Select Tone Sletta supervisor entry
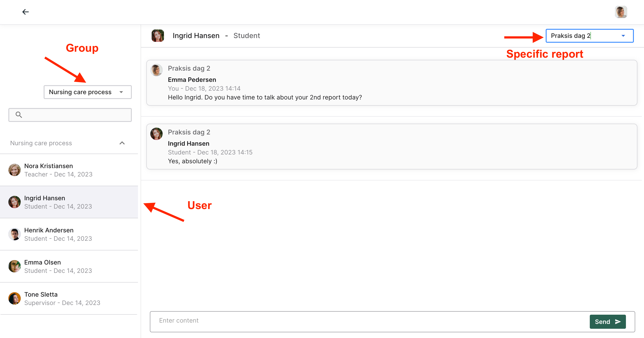Viewport: 644px width, 338px height. coord(69,299)
